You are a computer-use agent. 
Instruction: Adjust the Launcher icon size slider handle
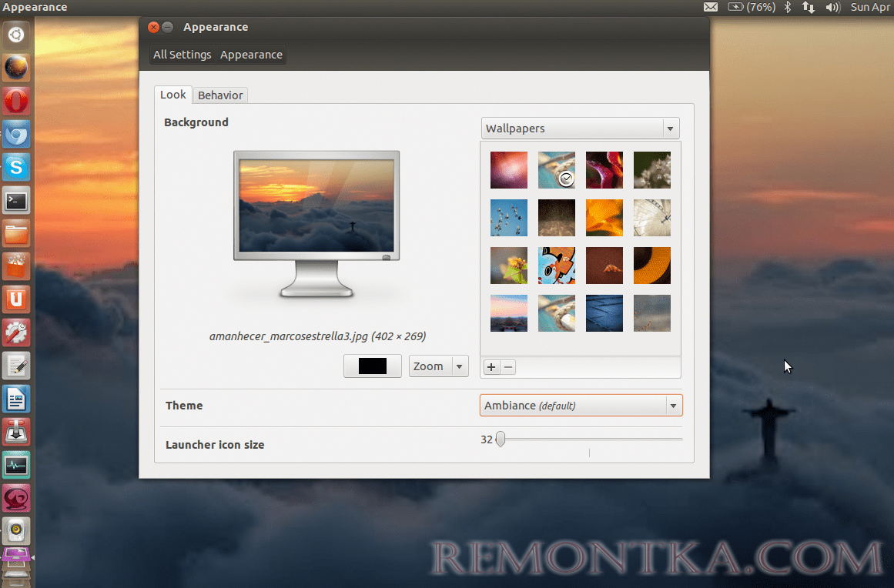[500, 439]
